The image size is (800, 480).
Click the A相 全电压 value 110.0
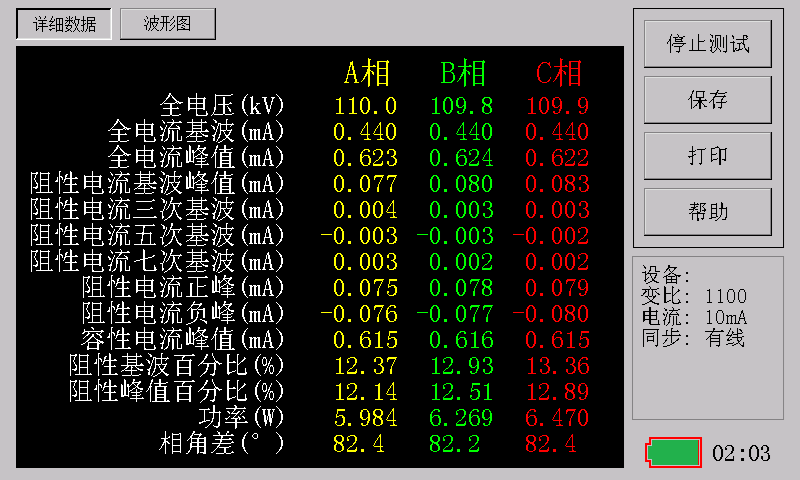365,106
